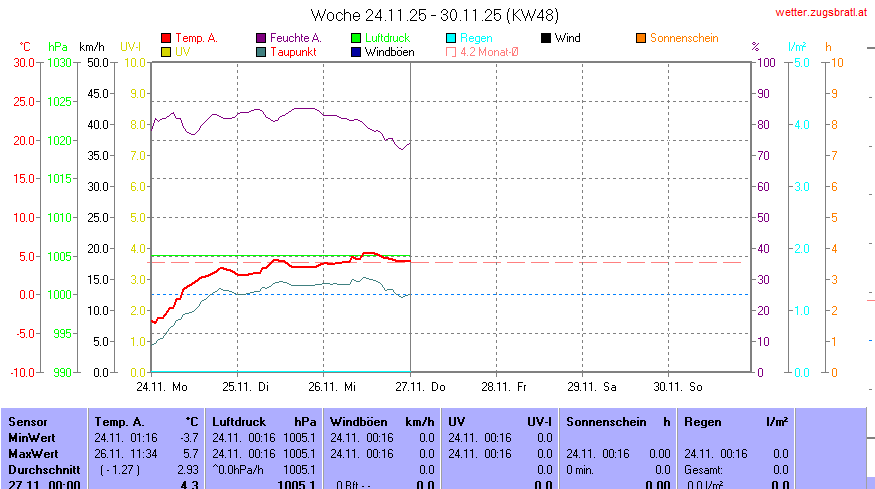Select the Regen column header in table
This screenshot has width=875, height=489.
tap(703, 422)
